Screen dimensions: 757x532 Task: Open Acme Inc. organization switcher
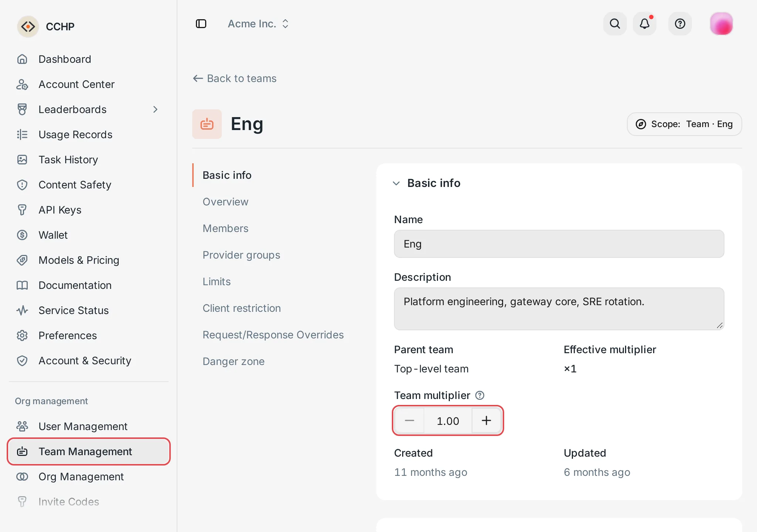click(258, 24)
